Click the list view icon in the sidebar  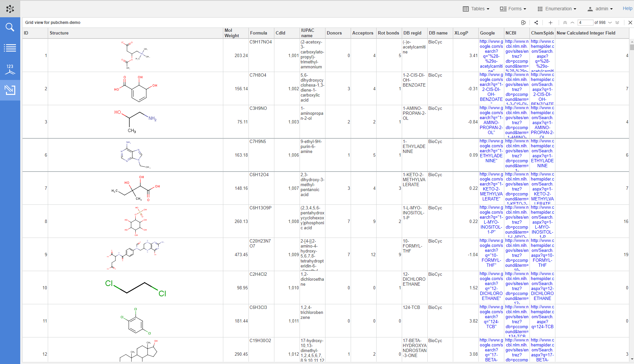tap(10, 48)
